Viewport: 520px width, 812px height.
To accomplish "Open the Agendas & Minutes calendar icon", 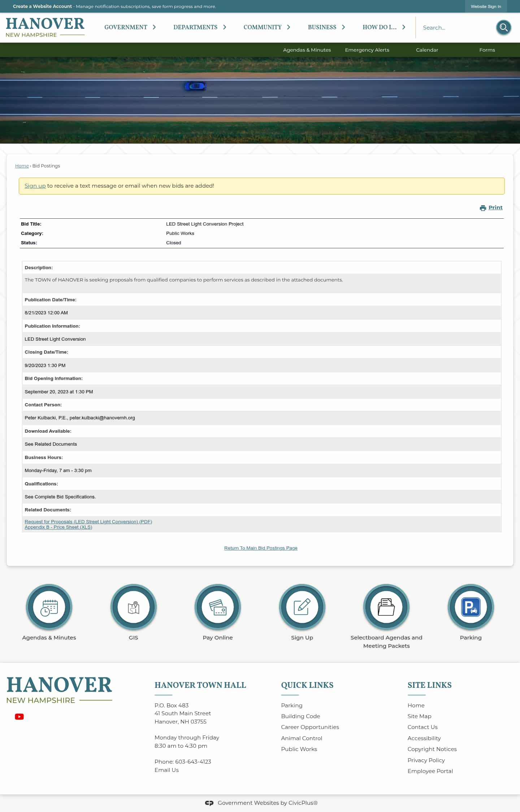I will point(49,607).
